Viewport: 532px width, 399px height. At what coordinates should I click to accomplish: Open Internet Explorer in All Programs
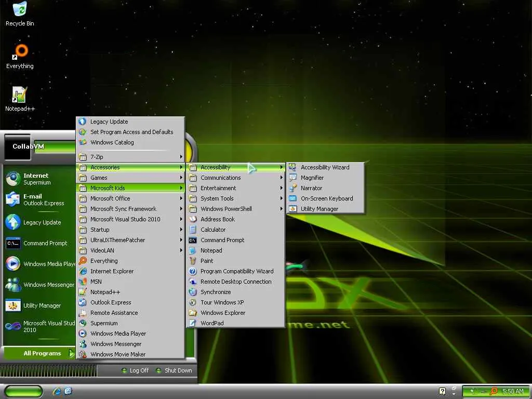(x=130, y=271)
